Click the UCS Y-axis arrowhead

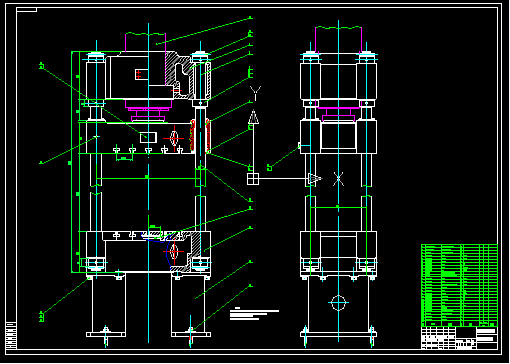(253, 117)
